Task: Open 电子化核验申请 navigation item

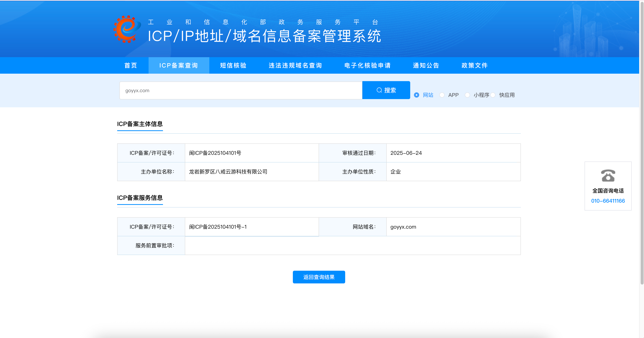Action: 367,65
